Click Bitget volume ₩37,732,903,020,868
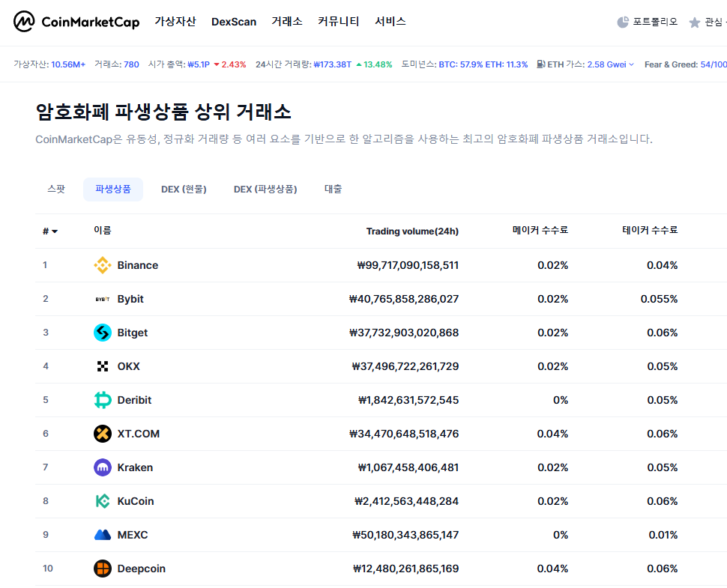Viewport: 727px width, 588px height. (x=404, y=333)
